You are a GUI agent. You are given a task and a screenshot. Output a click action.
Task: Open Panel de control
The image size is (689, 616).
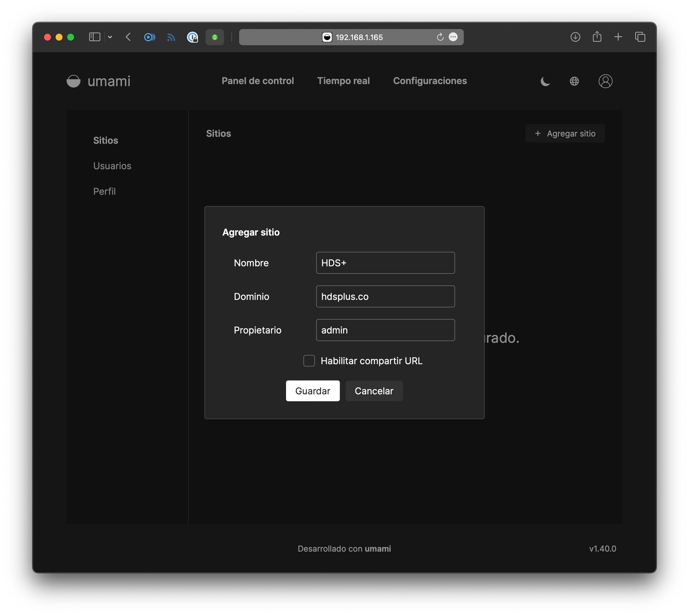click(258, 81)
